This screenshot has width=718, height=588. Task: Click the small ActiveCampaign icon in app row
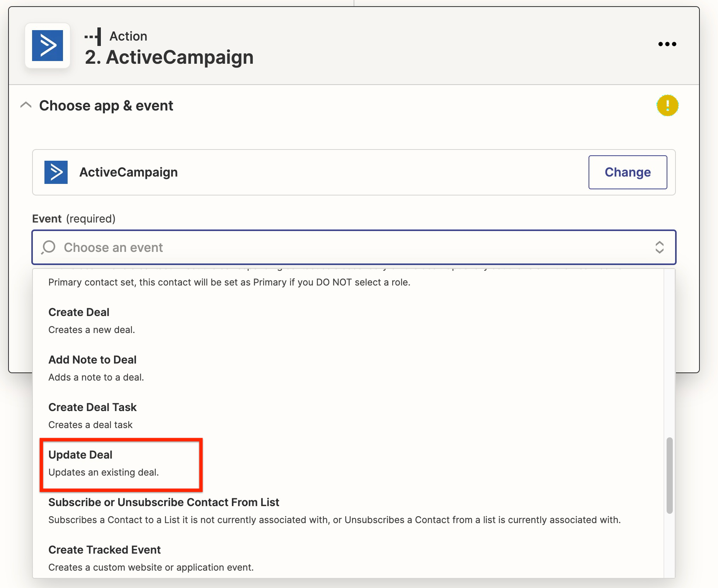tap(56, 172)
